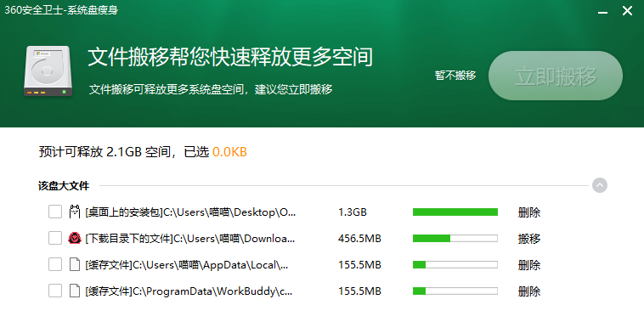Click file icon of AppData cache row
The width and height of the screenshot is (644, 322).
point(74,264)
